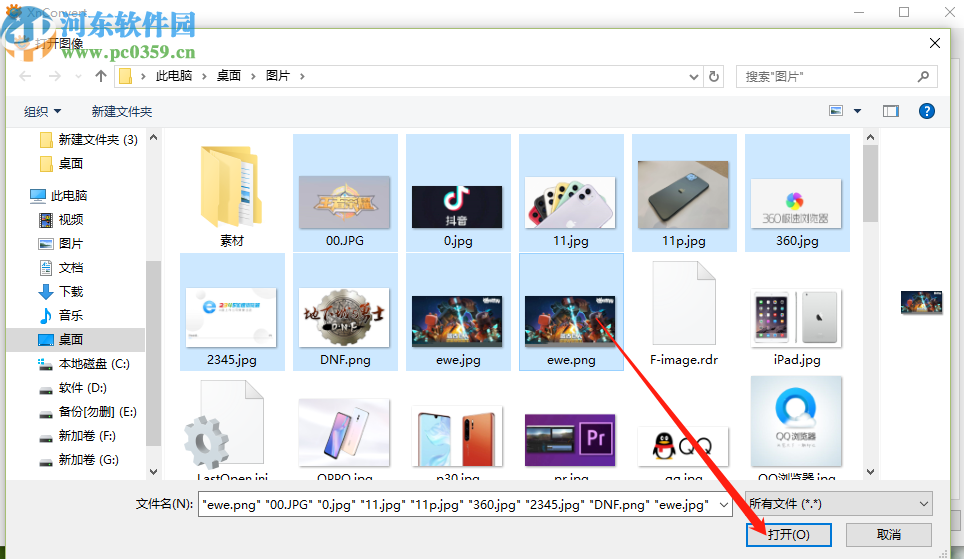Select 下载 in the navigation tree

pos(61,291)
